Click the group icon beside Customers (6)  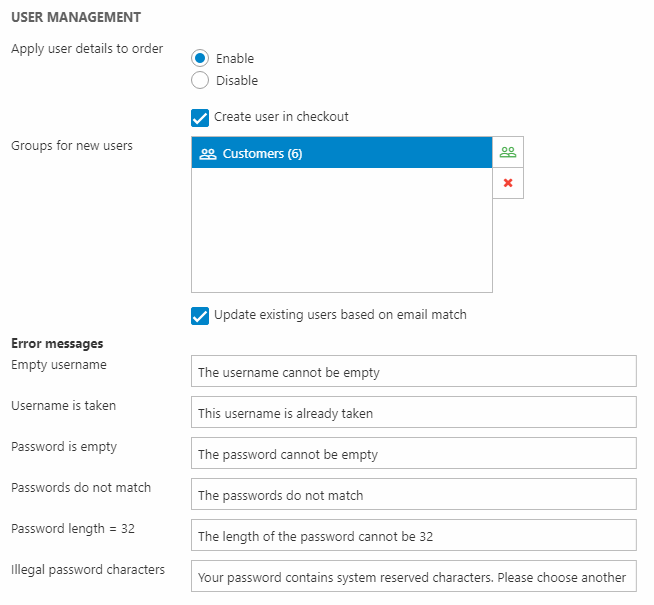point(208,154)
